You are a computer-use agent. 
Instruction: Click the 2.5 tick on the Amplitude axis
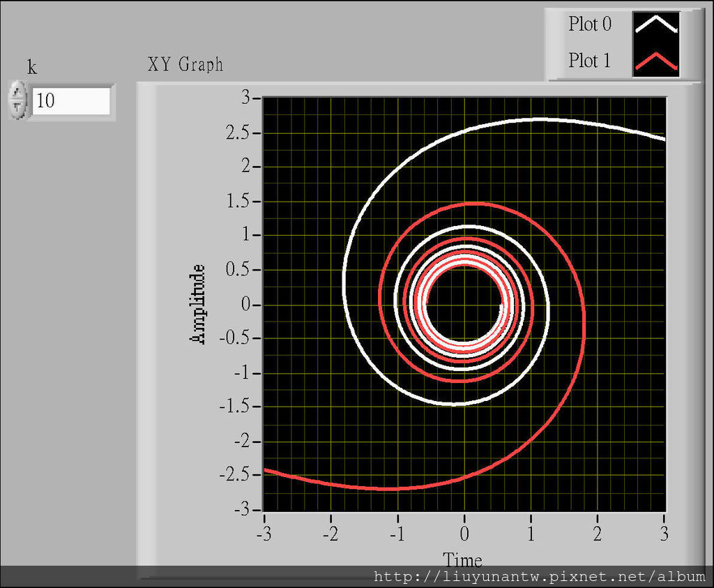pyautogui.click(x=238, y=133)
